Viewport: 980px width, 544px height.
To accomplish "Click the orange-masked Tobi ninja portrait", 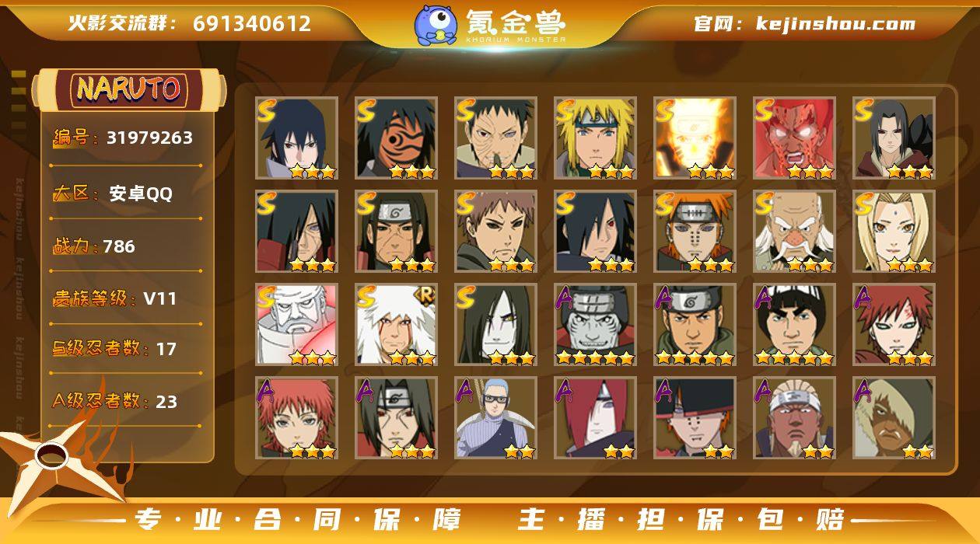I will point(397,138).
